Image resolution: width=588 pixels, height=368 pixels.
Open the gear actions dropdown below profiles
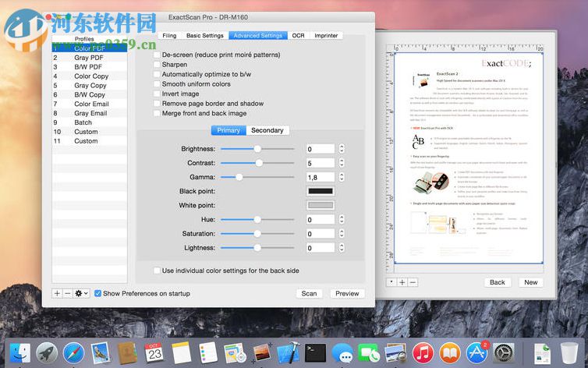tap(81, 293)
